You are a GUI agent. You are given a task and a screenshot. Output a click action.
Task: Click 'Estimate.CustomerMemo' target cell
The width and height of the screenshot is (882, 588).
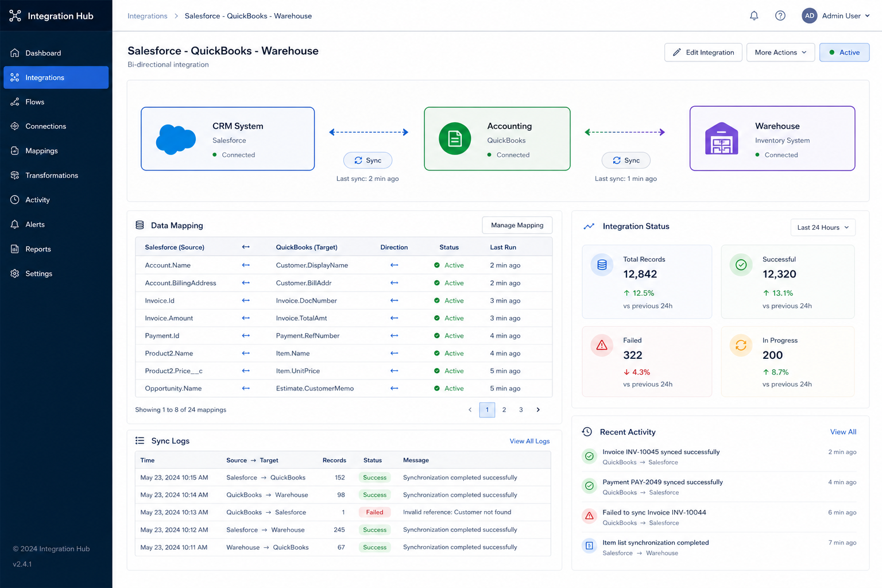click(315, 388)
